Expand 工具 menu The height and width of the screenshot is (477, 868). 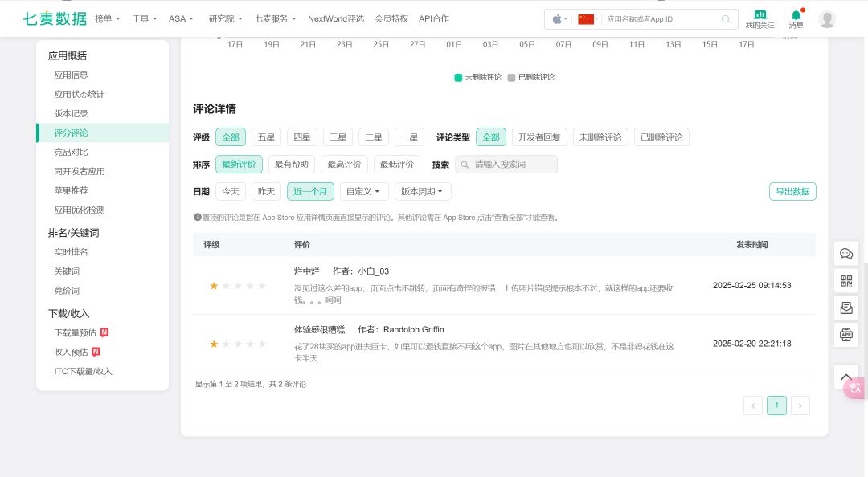click(145, 18)
